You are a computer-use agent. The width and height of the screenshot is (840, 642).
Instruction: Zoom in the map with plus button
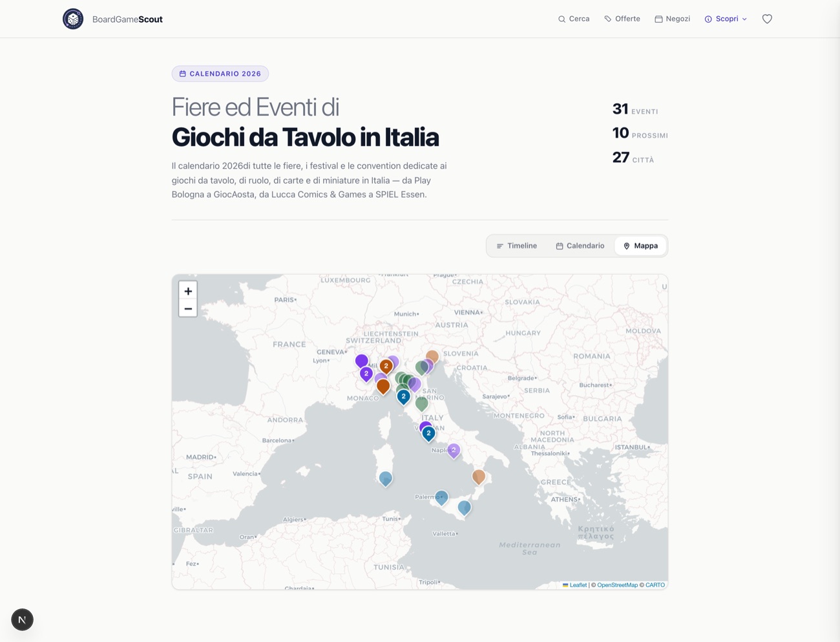(x=188, y=291)
